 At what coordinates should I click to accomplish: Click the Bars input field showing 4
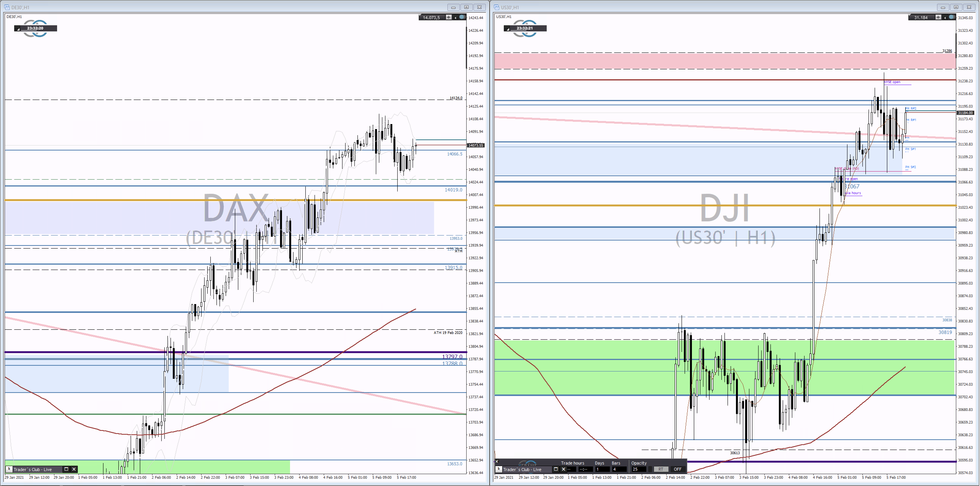point(619,469)
